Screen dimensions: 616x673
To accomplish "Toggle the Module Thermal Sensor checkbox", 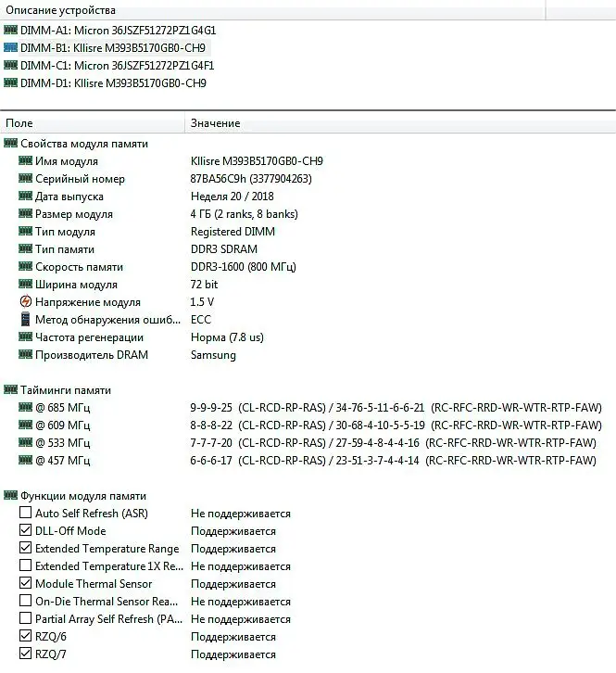I will coord(25,583).
